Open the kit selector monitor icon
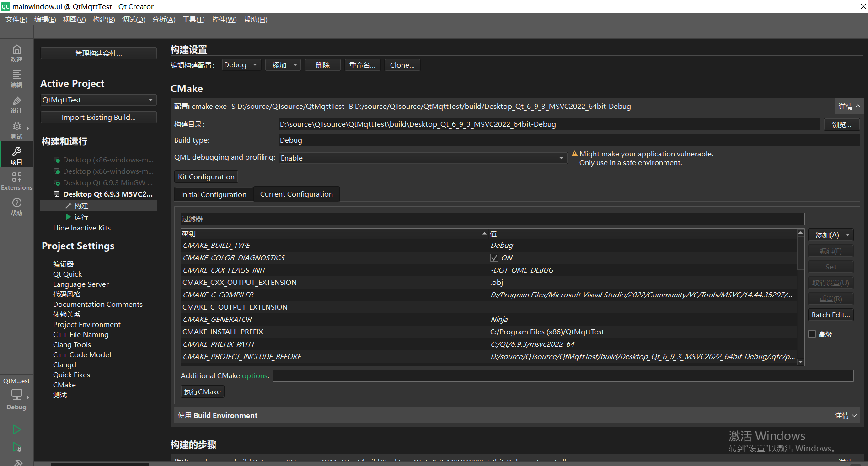868x466 pixels. (x=16, y=394)
